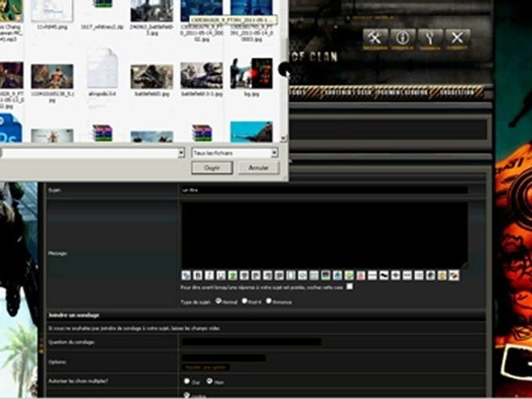Select the Annonce topic type radio button

[269, 300]
